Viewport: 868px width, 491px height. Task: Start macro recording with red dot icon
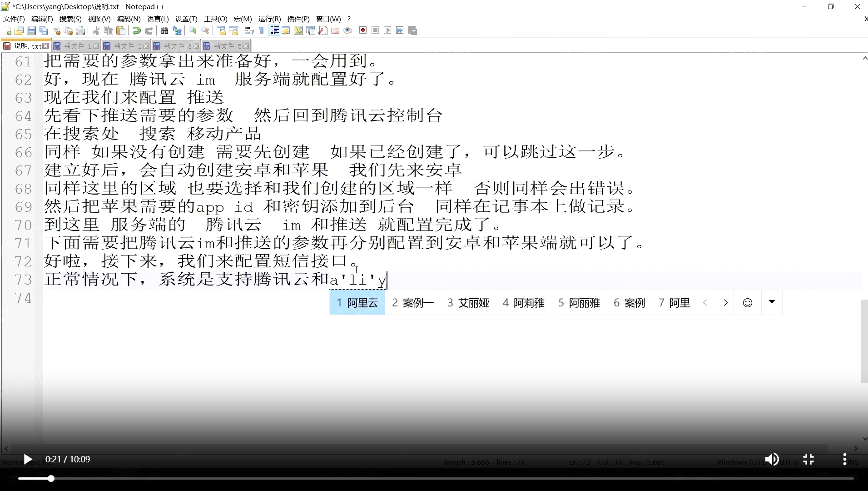tap(363, 30)
